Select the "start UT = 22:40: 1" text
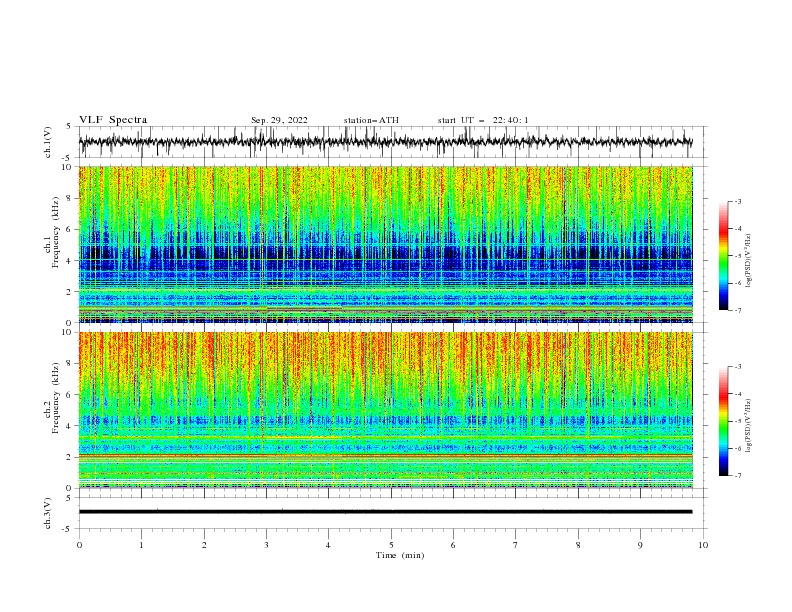Image resolution: width=792 pixels, height=612 pixels. click(483, 120)
